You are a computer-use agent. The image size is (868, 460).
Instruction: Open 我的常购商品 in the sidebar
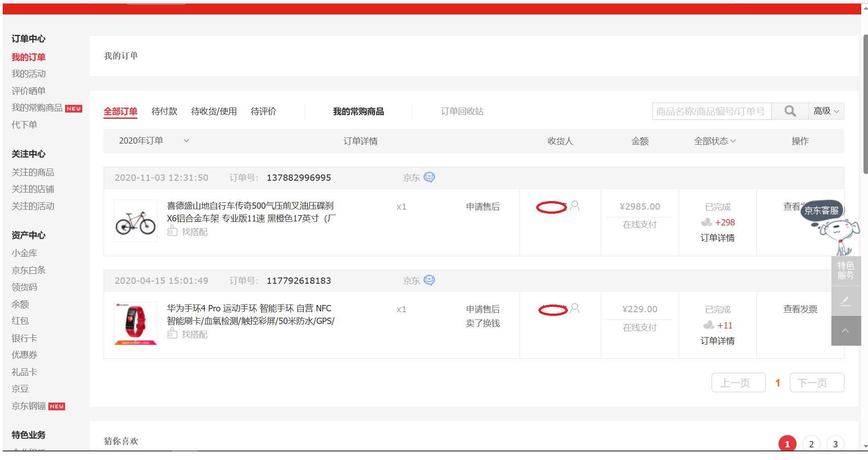pos(37,108)
